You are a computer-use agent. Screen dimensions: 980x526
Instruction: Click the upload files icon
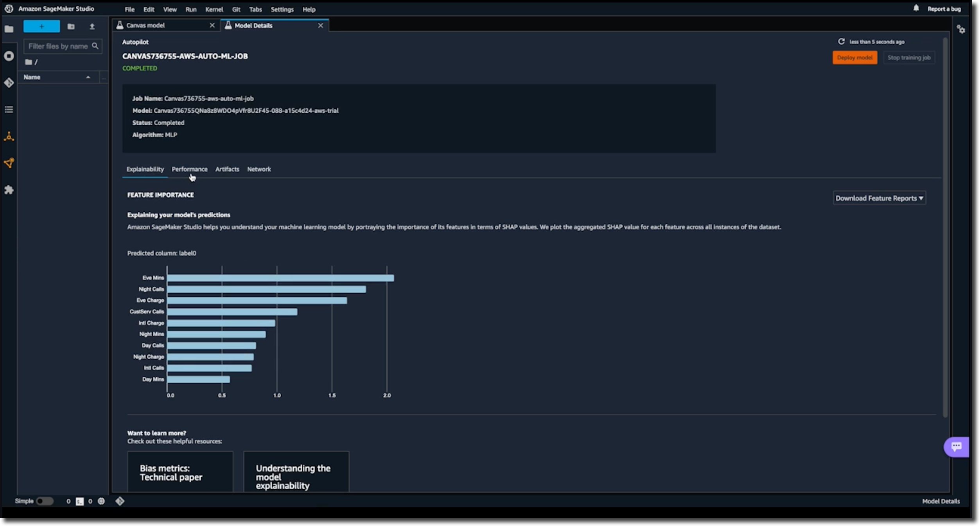92,27
